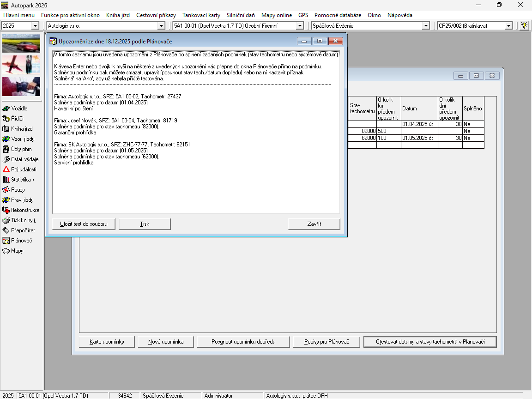Open Účty phm sidebar item
The image size is (532, 399).
(21, 149)
